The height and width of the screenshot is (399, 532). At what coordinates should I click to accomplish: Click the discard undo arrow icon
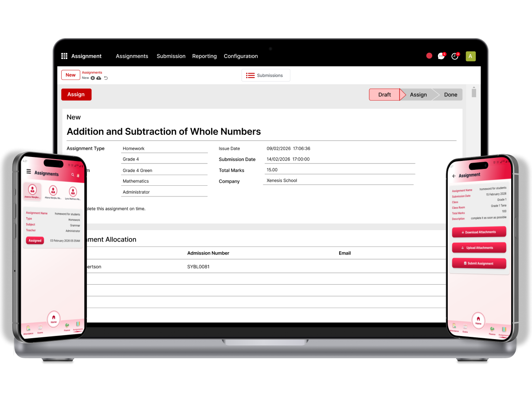pyautogui.click(x=106, y=78)
